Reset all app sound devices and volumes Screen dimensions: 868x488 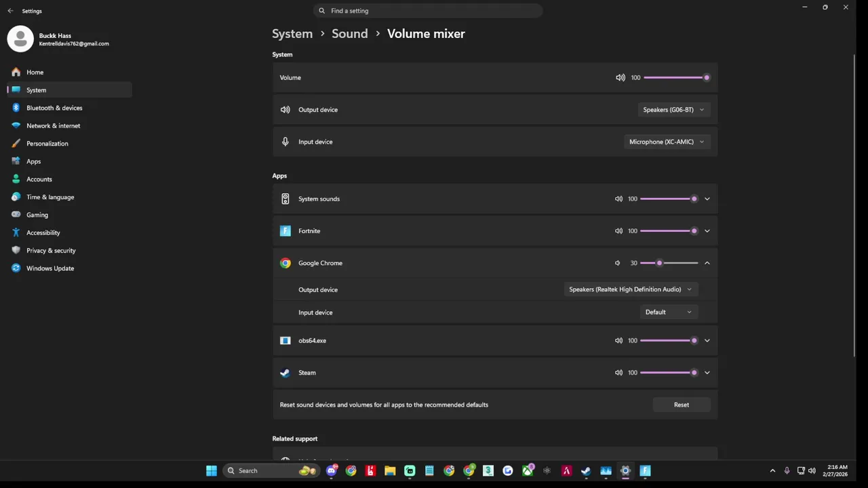point(682,405)
